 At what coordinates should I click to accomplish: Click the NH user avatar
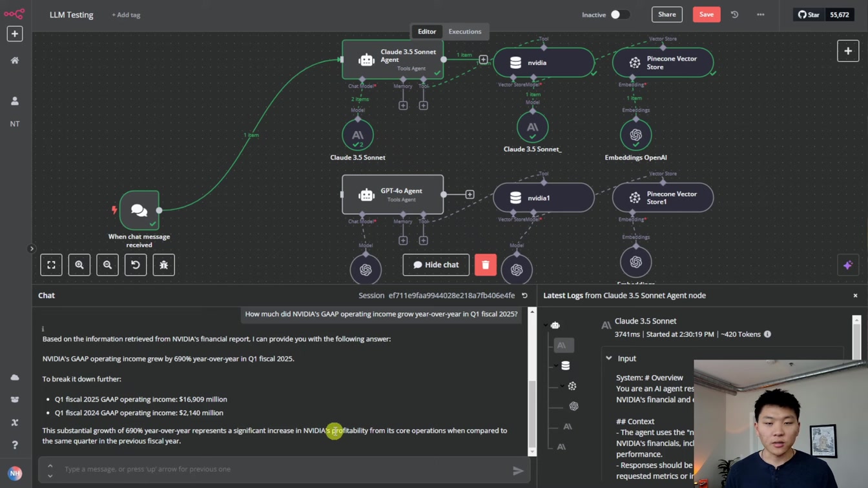[x=15, y=473]
